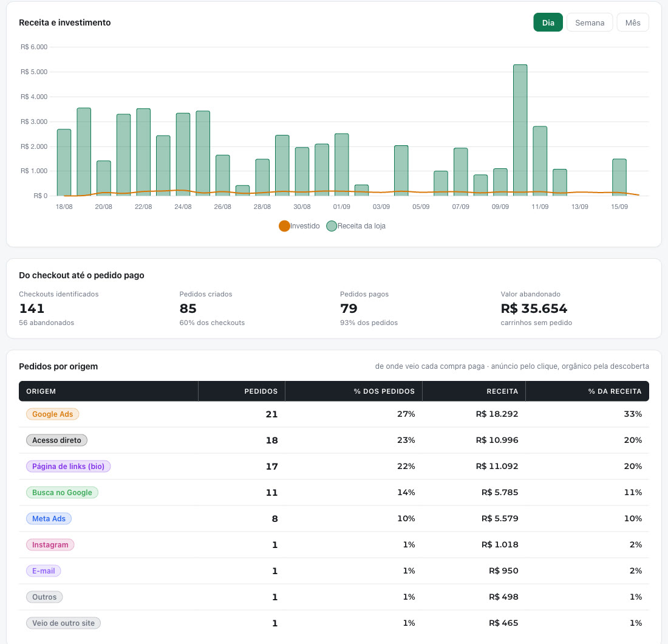Screen dimensions: 668x644
Task: Click 'Do checkout até o pedido pago' heading
Action: pyautogui.click(x=81, y=275)
